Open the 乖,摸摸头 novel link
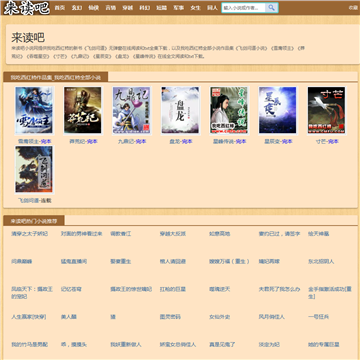 (74, 344)
